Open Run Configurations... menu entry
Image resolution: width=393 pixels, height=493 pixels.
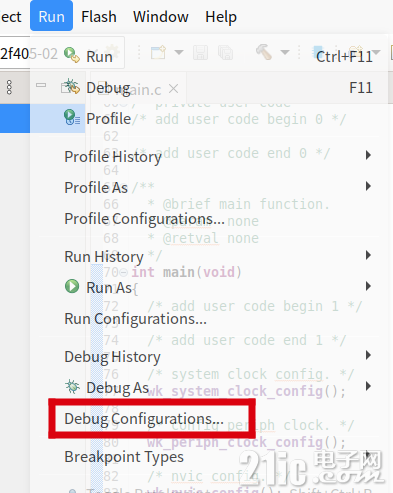[x=136, y=319]
